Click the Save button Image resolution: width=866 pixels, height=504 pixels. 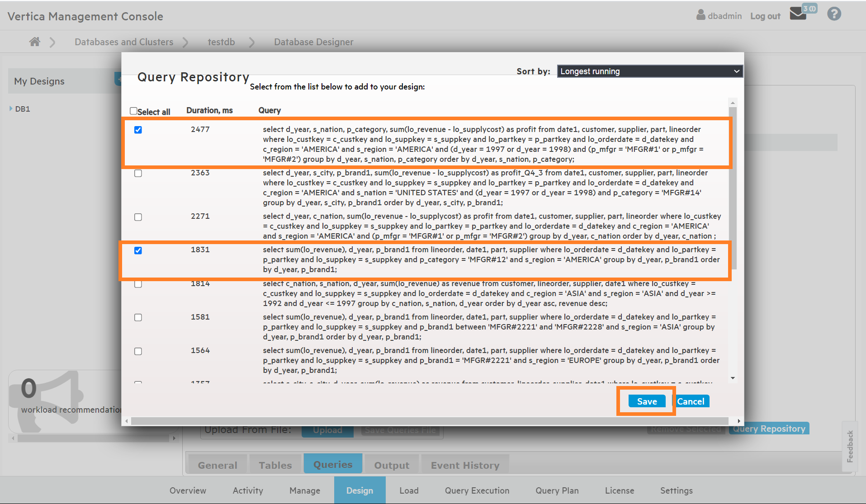click(647, 401)
